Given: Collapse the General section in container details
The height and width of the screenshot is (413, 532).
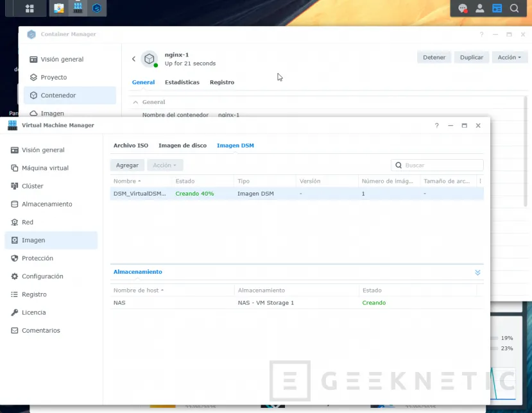Looking at the screenshot, I should point(135,102).
